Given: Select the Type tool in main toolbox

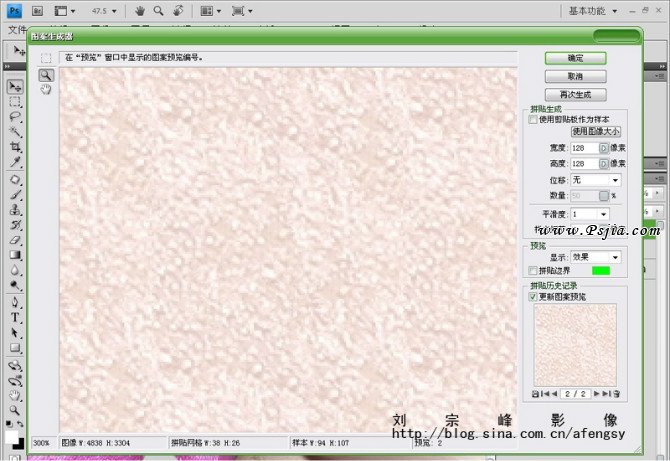Looking at the screenshot, I should click(x=15, y=318).
